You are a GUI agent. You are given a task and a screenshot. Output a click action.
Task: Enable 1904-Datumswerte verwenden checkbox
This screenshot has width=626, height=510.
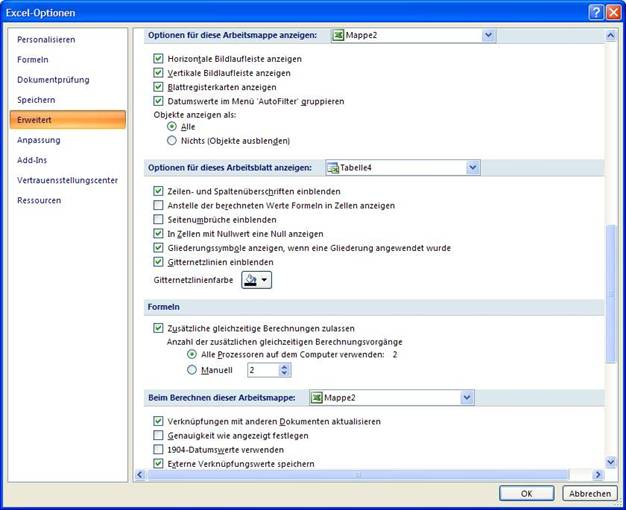coord(158,450)
